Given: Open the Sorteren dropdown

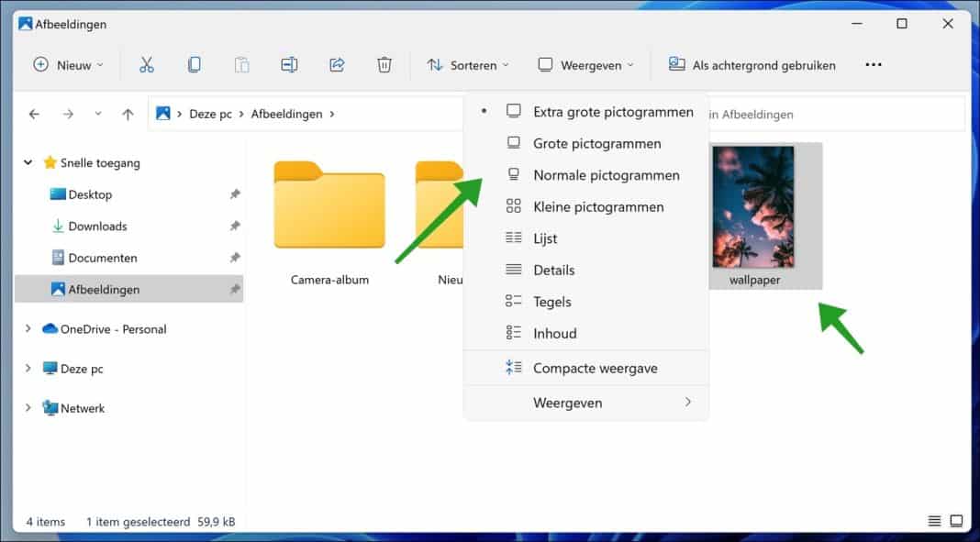Looking at the screenshot, I should (x=468, y=64).
